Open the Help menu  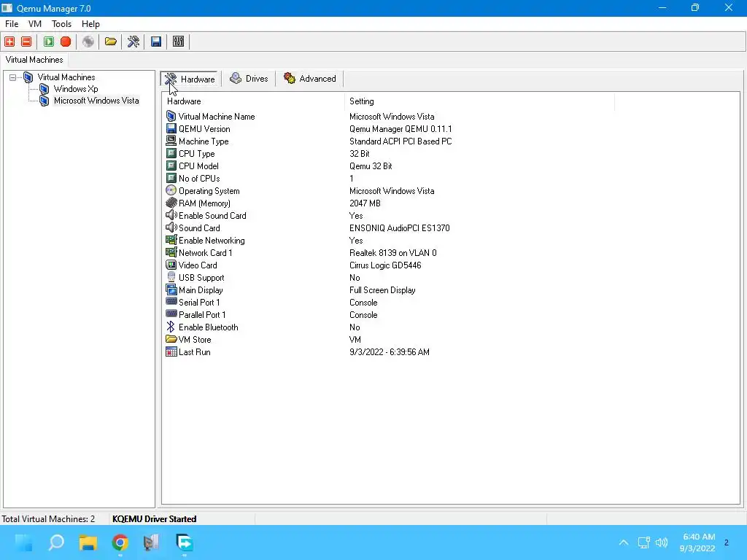coord(90,24)
